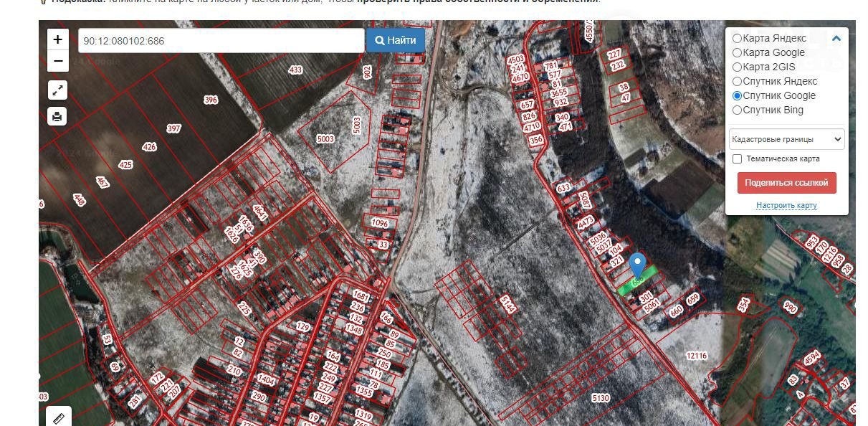This screenshot has height=426, width=868.
Task: Click the cadastral number search field
Action: click(x=221, y=41)
